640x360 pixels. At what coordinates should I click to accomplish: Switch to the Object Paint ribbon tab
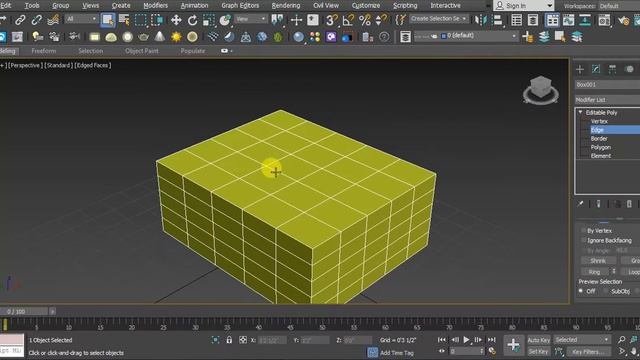pyautogui.click(x=142, y=51)
